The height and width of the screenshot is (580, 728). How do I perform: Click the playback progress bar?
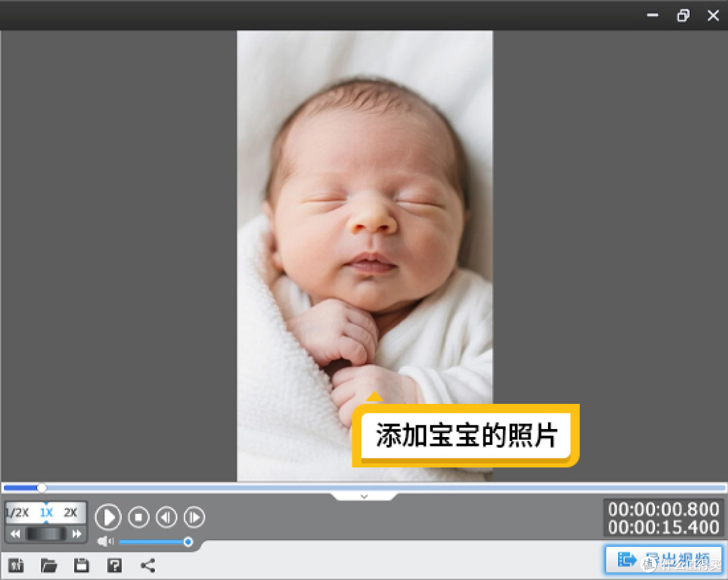[364, 488]
